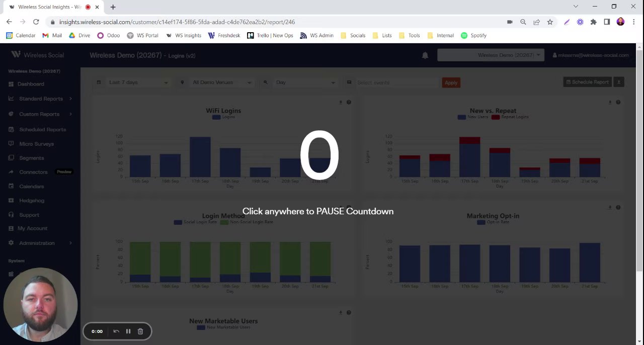The image size is (644, 345).
Task: Open Chrome three-dot menu
Action: (634, 22)
